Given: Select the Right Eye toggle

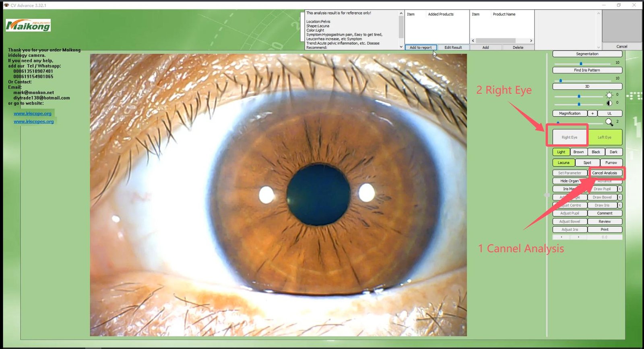Looking at the screenshot, I should tap(570, 137).
